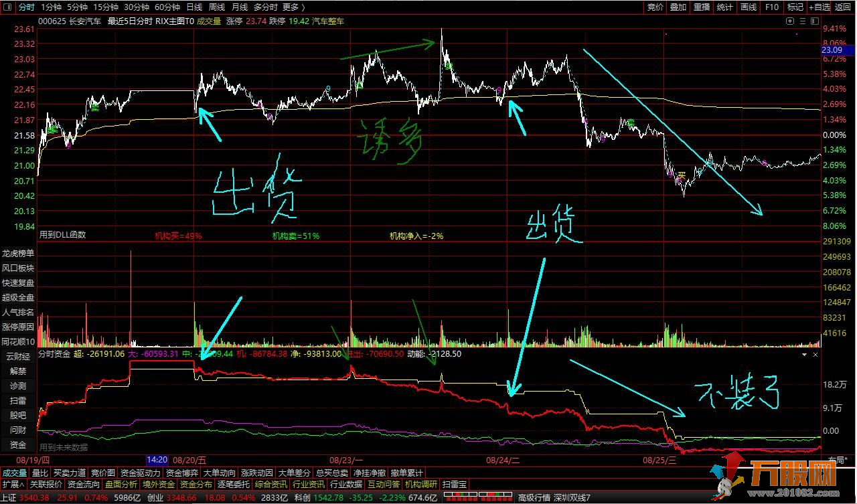Click the 14:20 time marker on axis
The width and height of the screenshot is (857, 504).
[157, 460]
